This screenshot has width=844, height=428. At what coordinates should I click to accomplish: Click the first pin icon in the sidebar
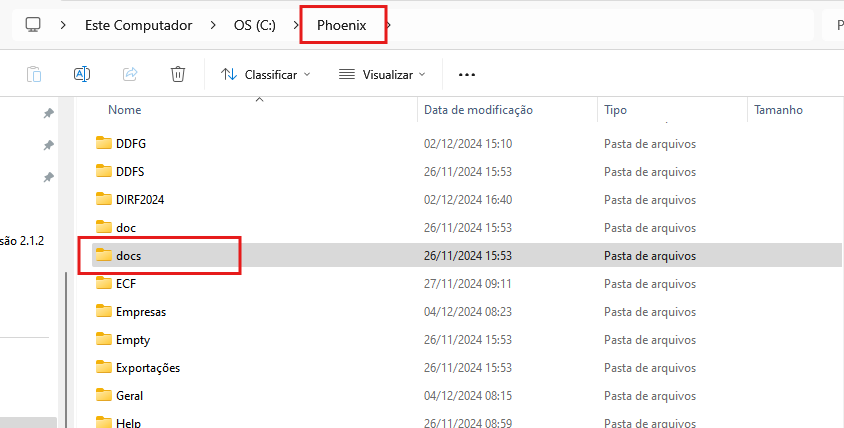tap(48, 113)
